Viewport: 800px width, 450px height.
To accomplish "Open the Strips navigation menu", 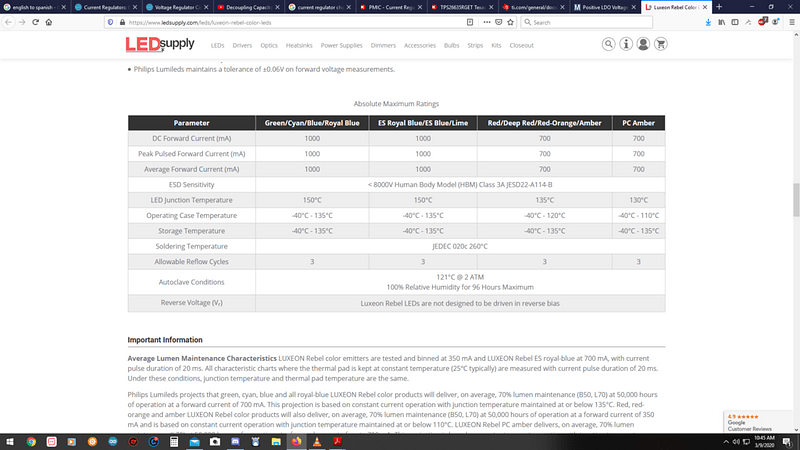I will pyautogui.click(x=475, y=45).
